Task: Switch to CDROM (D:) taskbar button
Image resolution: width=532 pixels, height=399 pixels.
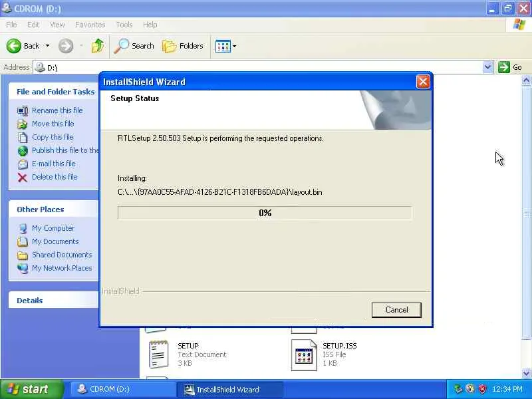Action: 122,389
